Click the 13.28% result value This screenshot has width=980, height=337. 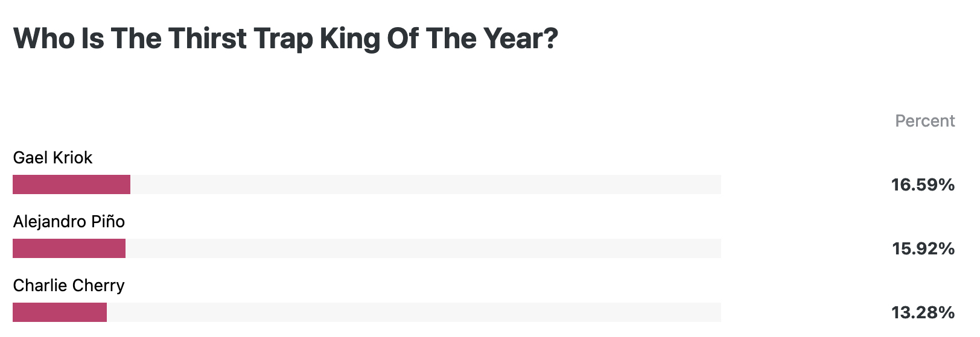[923, 313]
